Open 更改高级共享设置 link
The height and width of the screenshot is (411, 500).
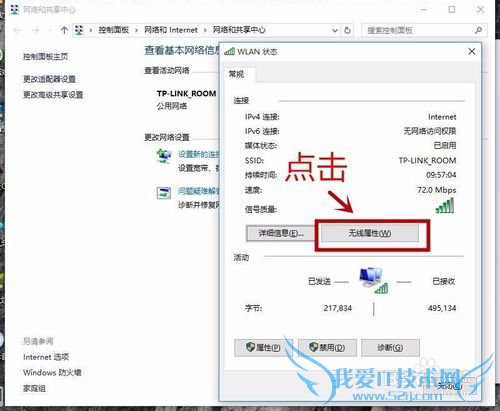[x=53, y=95]
